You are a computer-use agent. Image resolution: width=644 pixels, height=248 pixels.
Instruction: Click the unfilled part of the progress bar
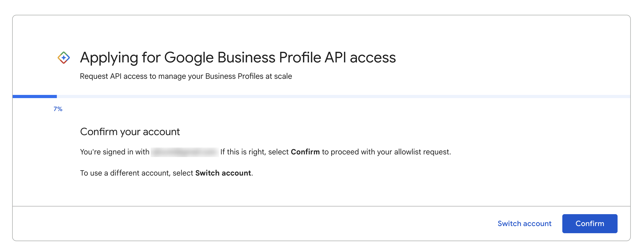(x=344, y=97)
